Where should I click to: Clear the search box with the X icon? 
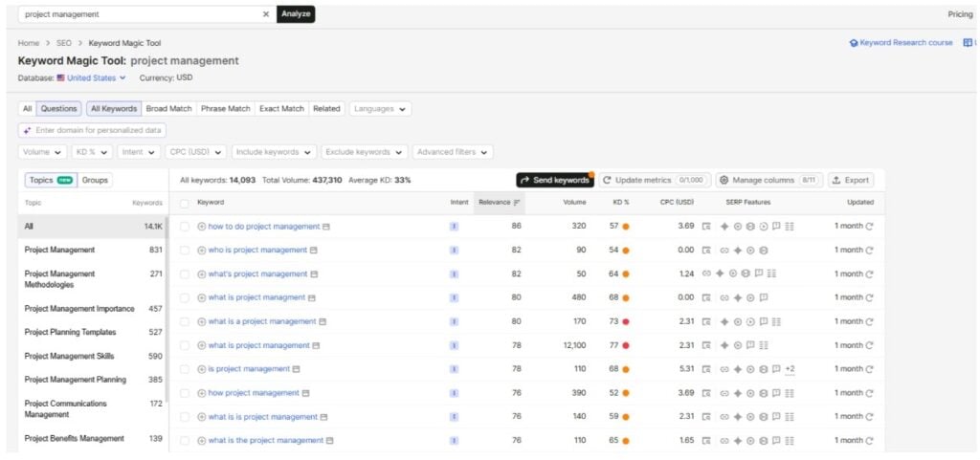pyautogui.click(x=266, y=13)
